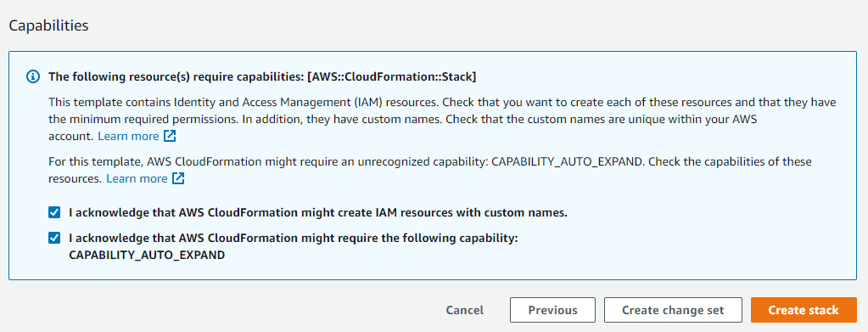Go back with the Previous button
The height and width of the screenshot is (332, 868).
point(552,310)
